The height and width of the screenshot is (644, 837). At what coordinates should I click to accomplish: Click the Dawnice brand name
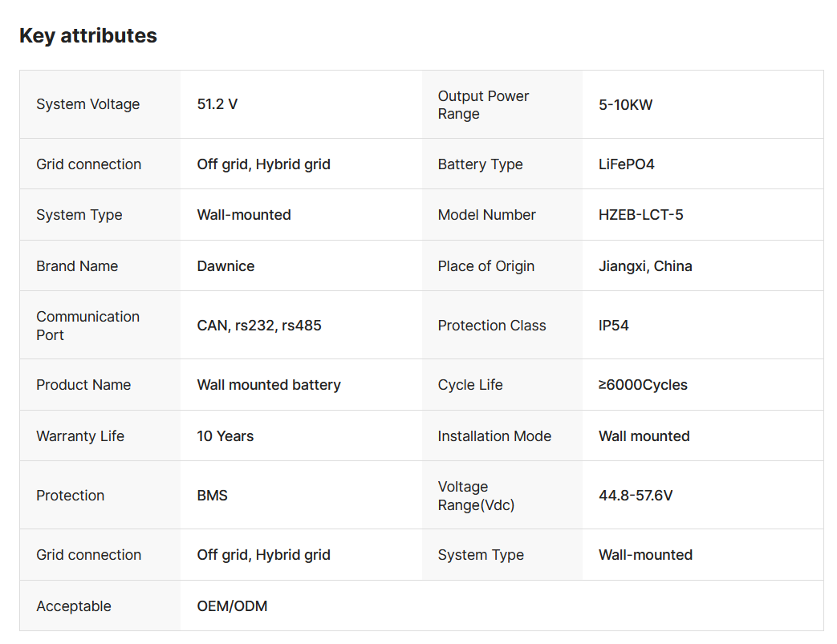click(226, 266)
